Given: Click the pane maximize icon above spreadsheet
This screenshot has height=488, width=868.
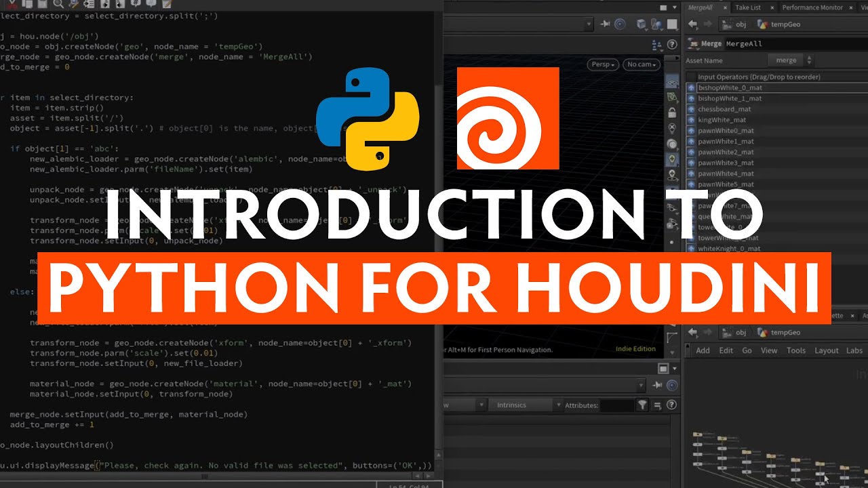Looking at the screenshot, I should pyautogui.click(x=663, y=368).
